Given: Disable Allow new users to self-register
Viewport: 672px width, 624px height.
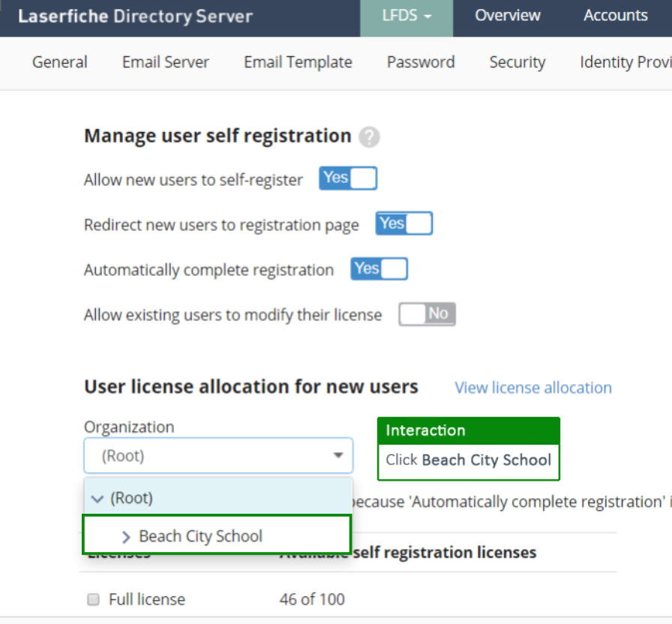Looking at the screenshot, I should coord(348,178).
